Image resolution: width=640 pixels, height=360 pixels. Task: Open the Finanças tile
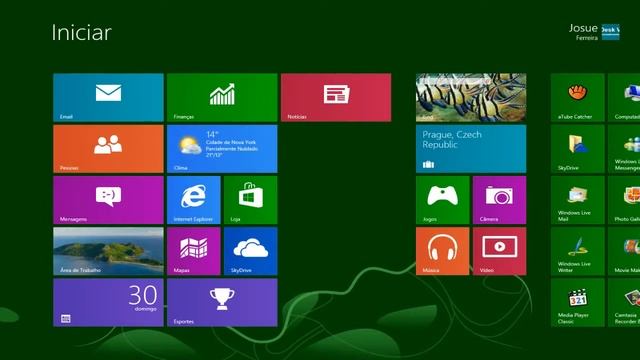(222, 98)
